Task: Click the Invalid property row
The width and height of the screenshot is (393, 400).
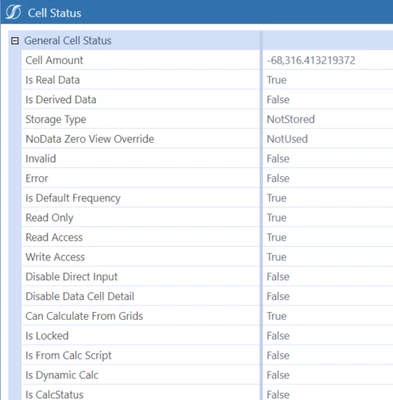Action: [x=207, y=159]
